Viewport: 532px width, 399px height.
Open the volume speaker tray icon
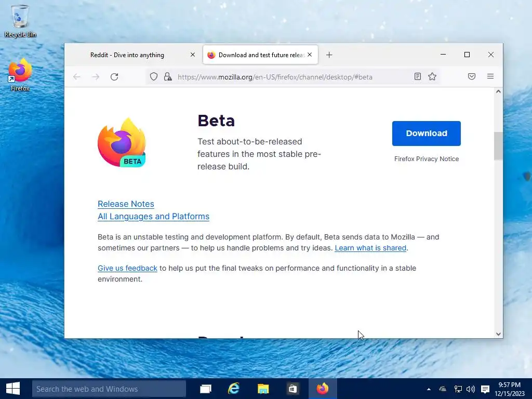(471, 389)
